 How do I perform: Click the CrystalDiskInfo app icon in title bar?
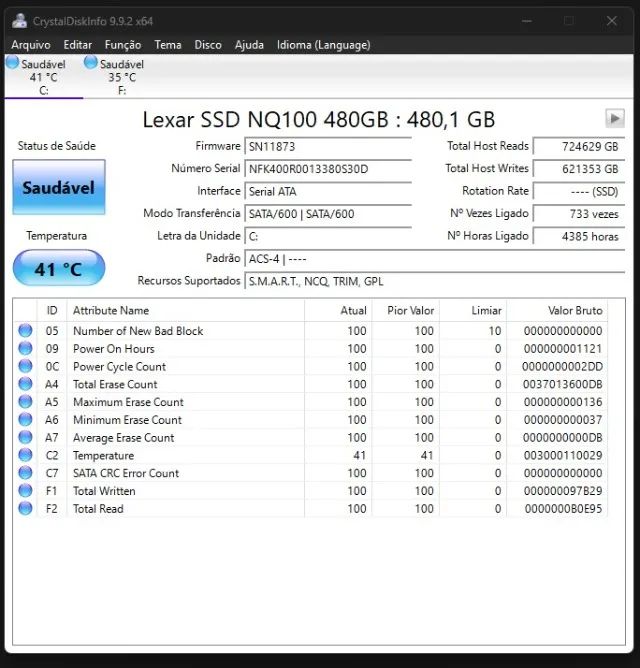19,21
